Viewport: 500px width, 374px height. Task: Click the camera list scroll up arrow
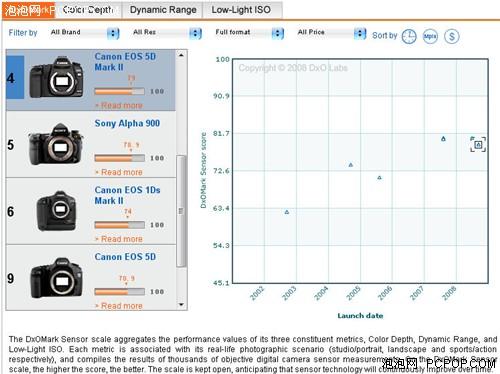tap(181, 55)
